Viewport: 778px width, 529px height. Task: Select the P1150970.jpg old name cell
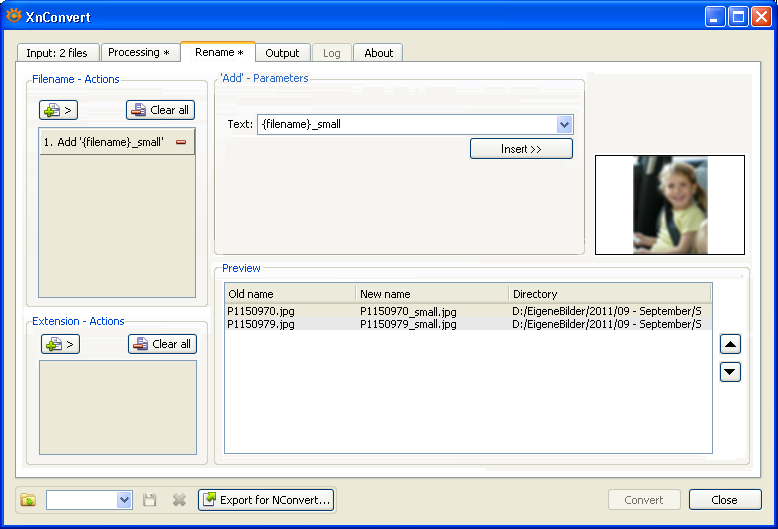pyautogui.click(x=261, y=311)
